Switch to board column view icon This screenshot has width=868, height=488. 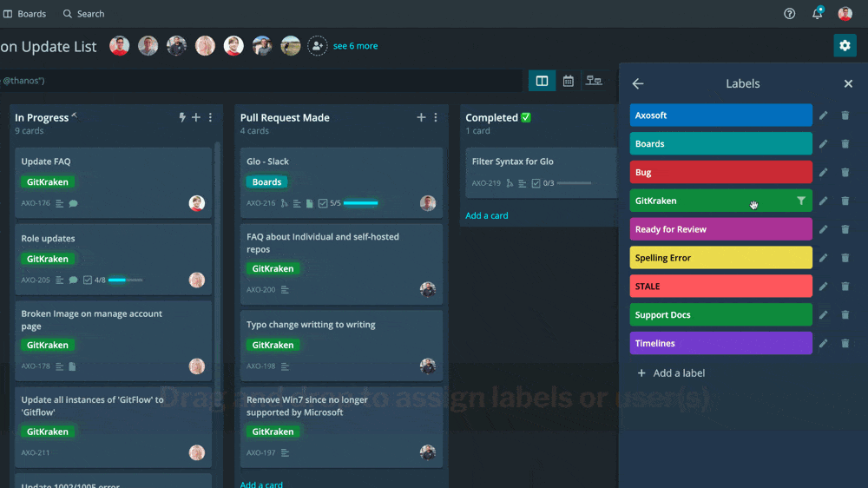(542, 81)
